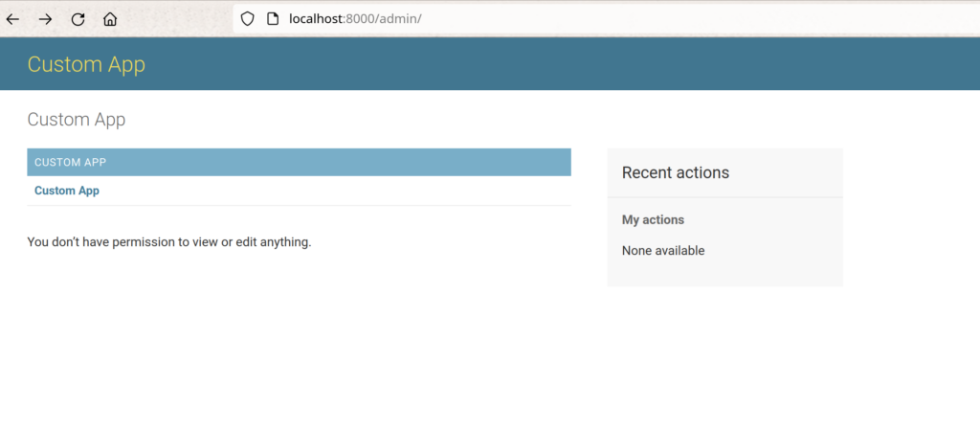Open the shield tracking protection icon
This screenshot has width=980, height=430.
pos(247,19)
